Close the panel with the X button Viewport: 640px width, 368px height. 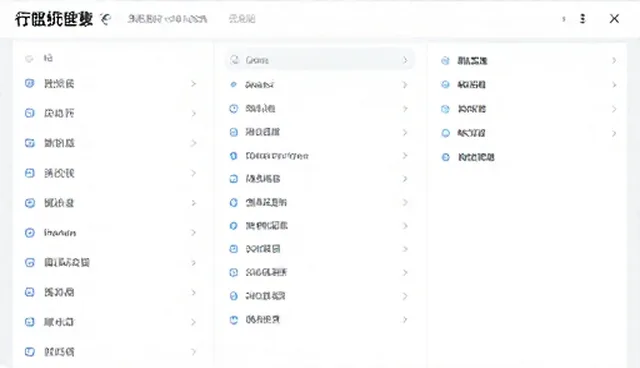click(x=614, y=19)
